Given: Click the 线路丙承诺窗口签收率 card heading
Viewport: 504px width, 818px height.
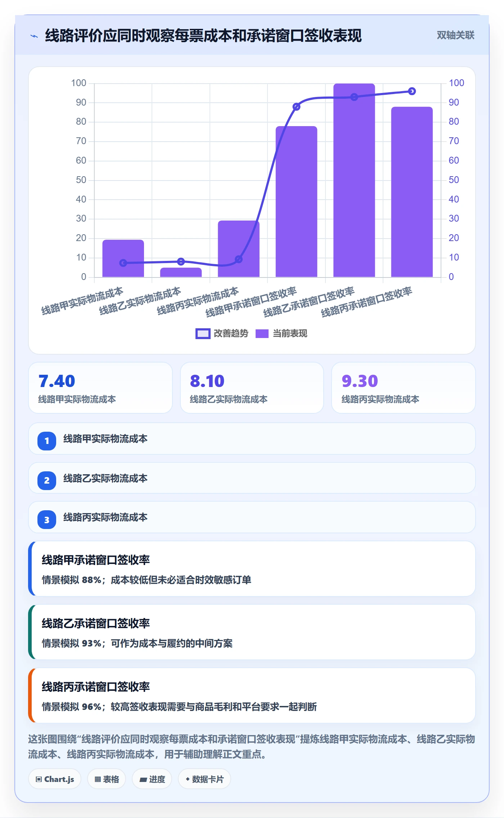Looking at the screenshot, I should (96, 687).
